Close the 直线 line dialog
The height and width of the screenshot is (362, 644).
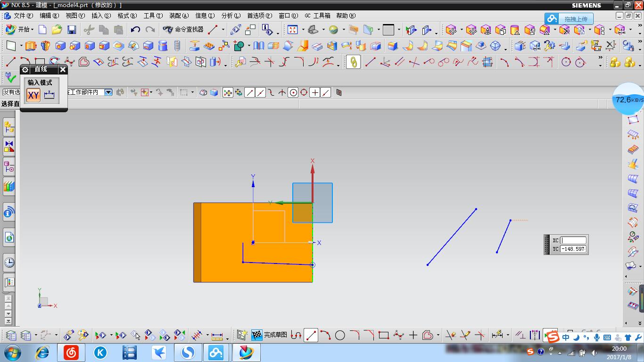tap(63, 69)
